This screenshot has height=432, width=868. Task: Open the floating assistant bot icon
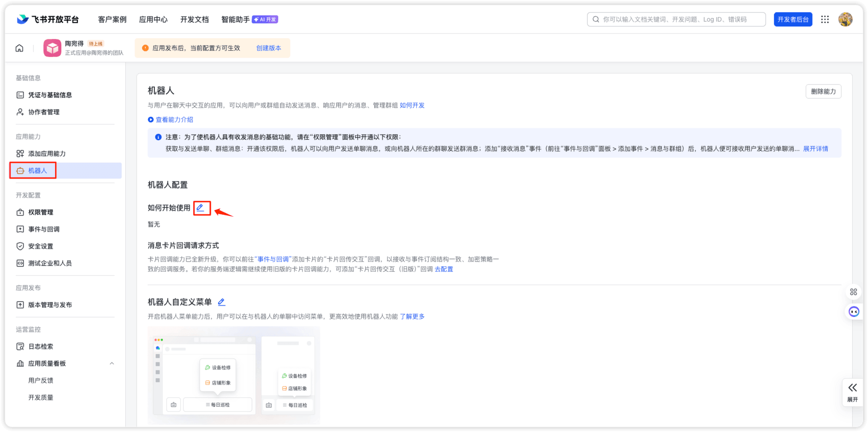854,312
